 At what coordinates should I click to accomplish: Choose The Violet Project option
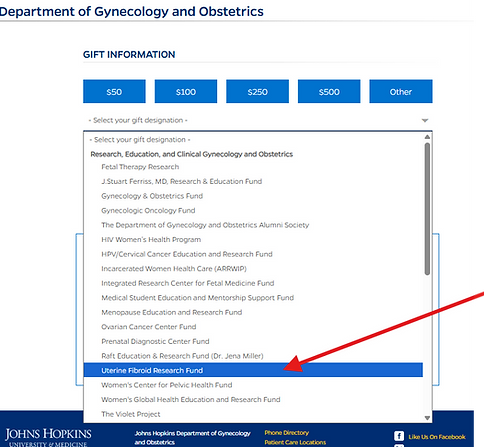[253, 414]
